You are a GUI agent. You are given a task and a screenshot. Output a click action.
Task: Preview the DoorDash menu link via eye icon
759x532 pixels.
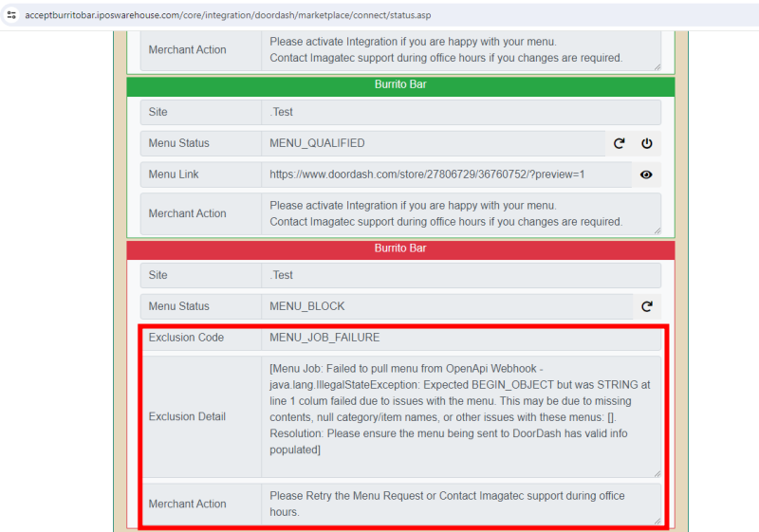point(647,174)
